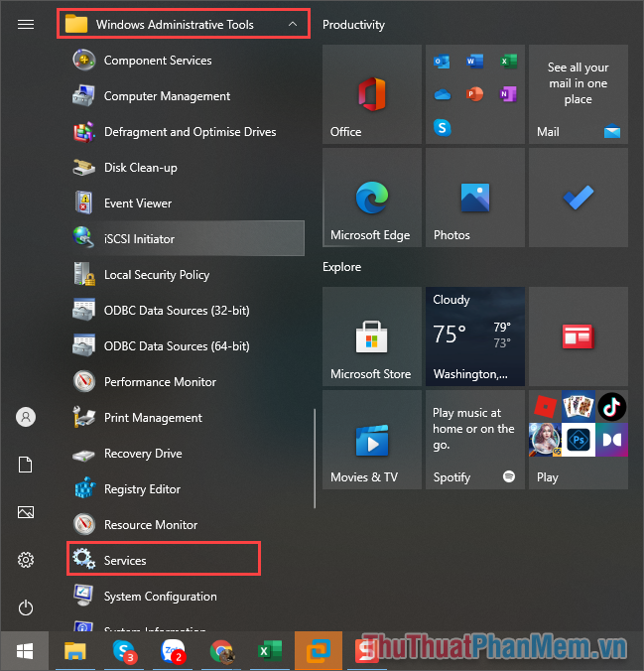Viewport: 644px width, 671px height.
Task: Open Dolby icon in the Play tile
Action: (612, 440)
